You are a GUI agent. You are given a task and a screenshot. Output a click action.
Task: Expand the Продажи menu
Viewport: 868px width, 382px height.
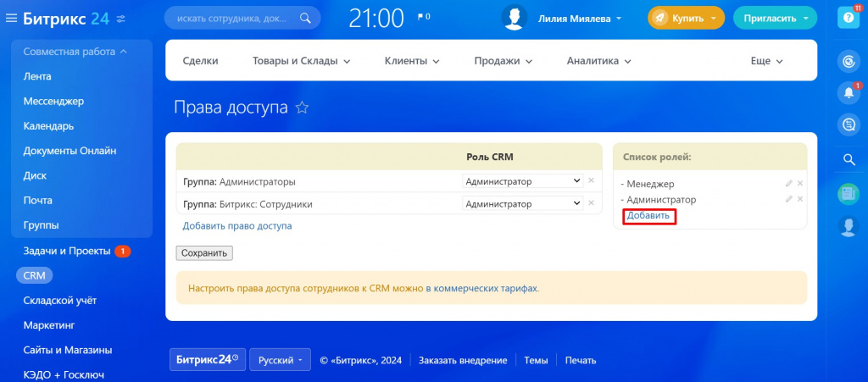click(x=503, y=61)
